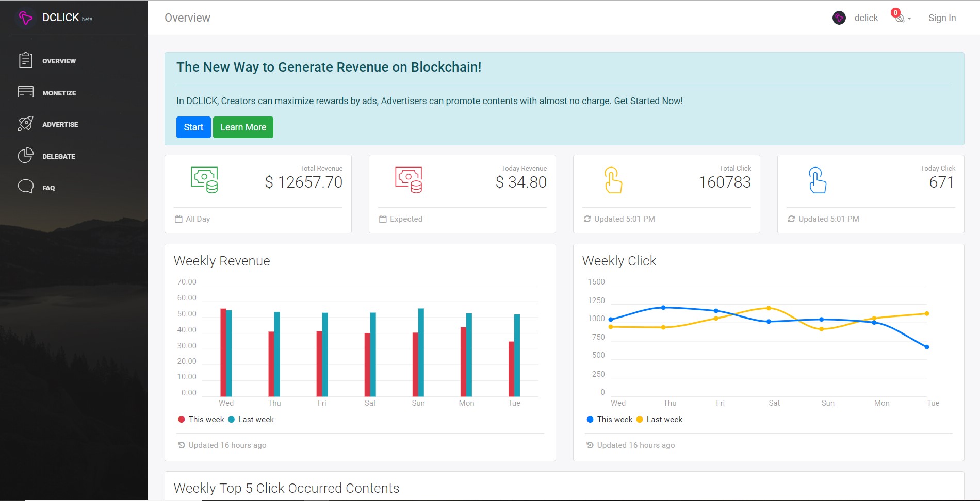
Task: Click the Weekly Click heading
Action: click(619, 261)
